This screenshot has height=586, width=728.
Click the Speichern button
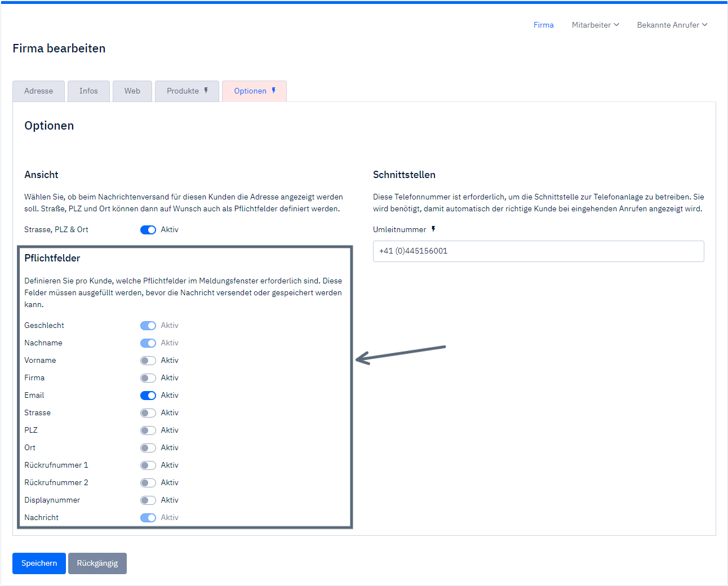point(39,563)
